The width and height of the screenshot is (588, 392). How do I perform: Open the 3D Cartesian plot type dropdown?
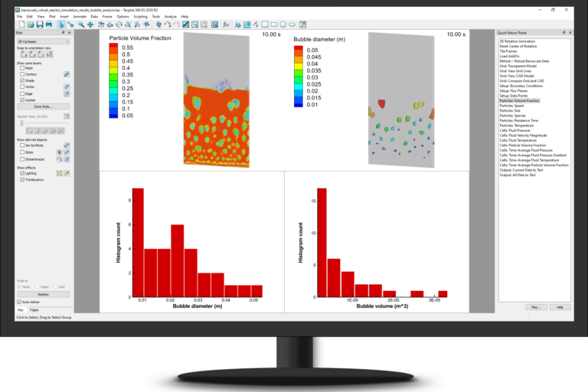click(x=43, y=41)
